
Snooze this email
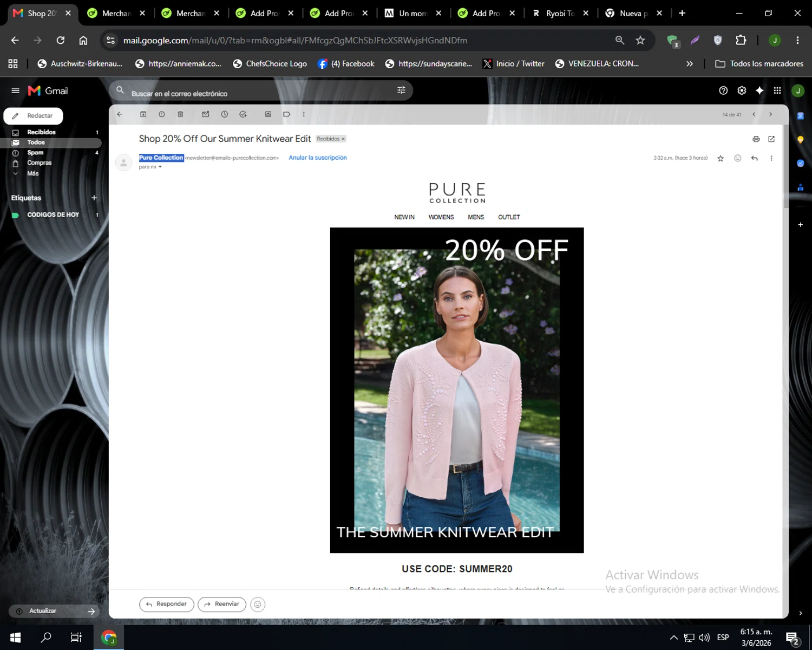point(224,114)
